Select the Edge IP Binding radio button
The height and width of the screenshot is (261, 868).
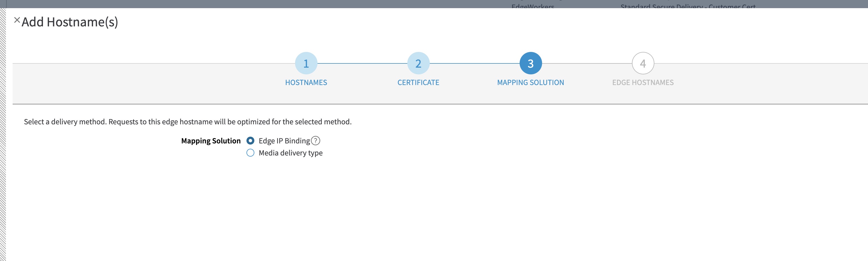(250, 140)
